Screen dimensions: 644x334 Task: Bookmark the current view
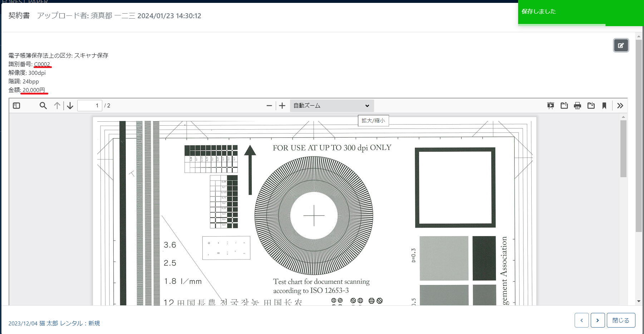pos(605,106)
